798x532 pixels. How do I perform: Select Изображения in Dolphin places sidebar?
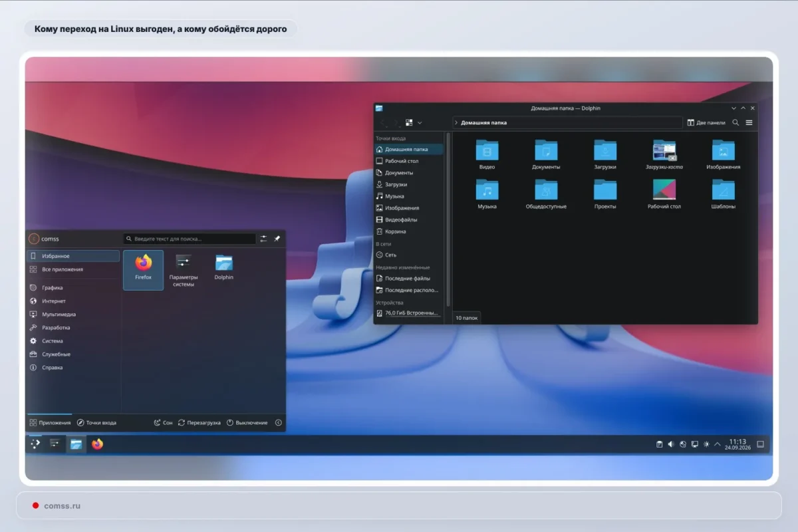pyautogui.click(x=408, y=208)
